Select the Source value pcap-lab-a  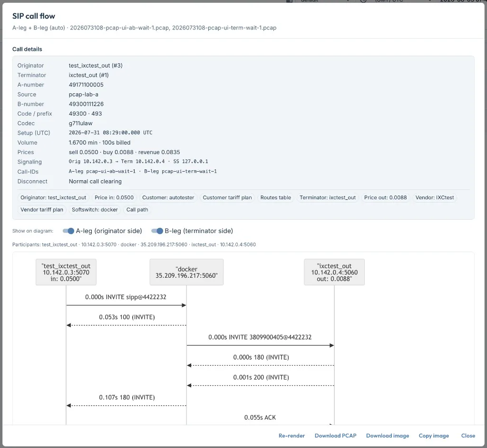point(84,95)
